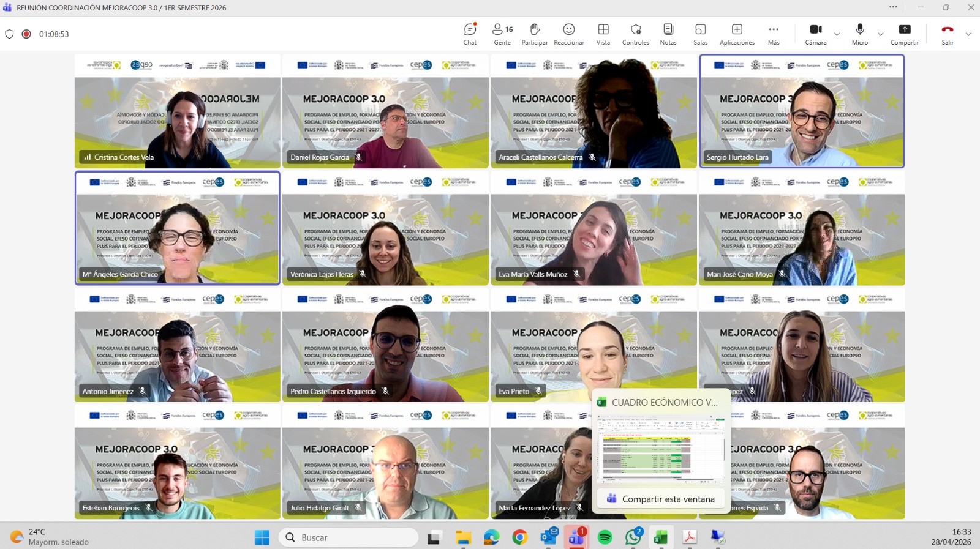Image resolution: width=980 pixels, height=549 pixels.
Task: Click the red recording indicator
Action: click(26, 34)
